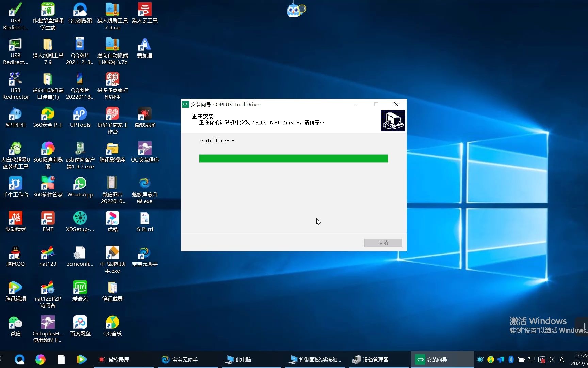
Task: Select the 腾讯影视库 folder icon
Action: coord(112,152)
